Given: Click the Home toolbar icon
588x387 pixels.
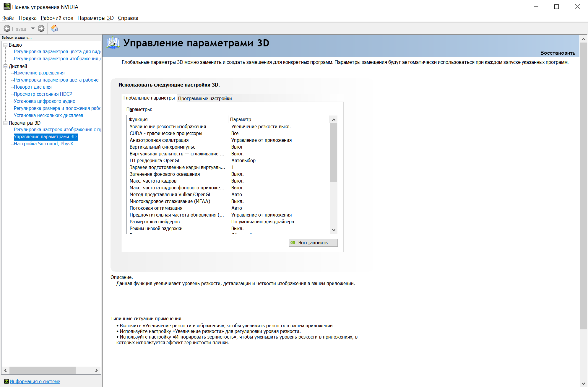Looking at the screenshot, I should point(54,28).
